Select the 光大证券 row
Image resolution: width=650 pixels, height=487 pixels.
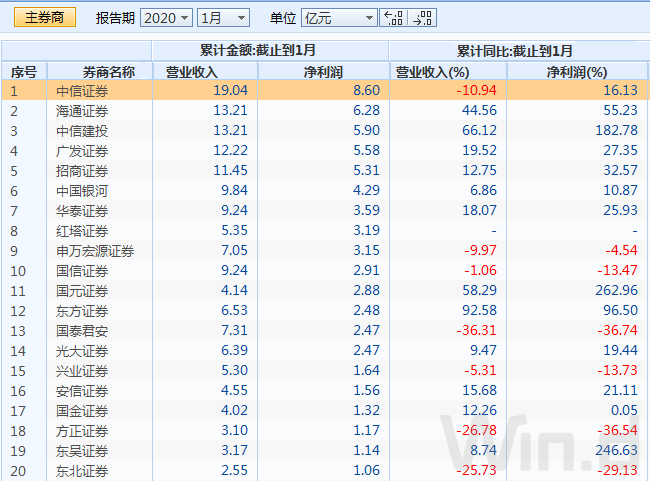tap(324, 350)
